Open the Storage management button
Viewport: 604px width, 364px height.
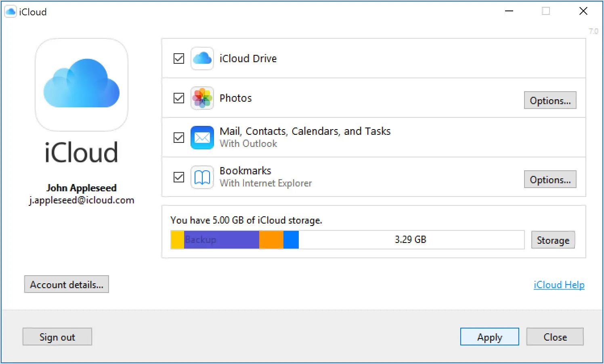click(x=553, y=240)
